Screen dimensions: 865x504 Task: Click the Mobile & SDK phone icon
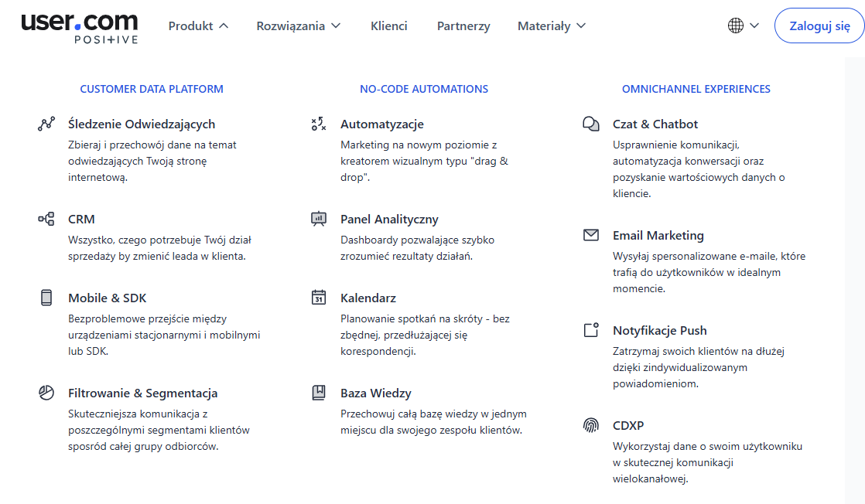(46, 298)
